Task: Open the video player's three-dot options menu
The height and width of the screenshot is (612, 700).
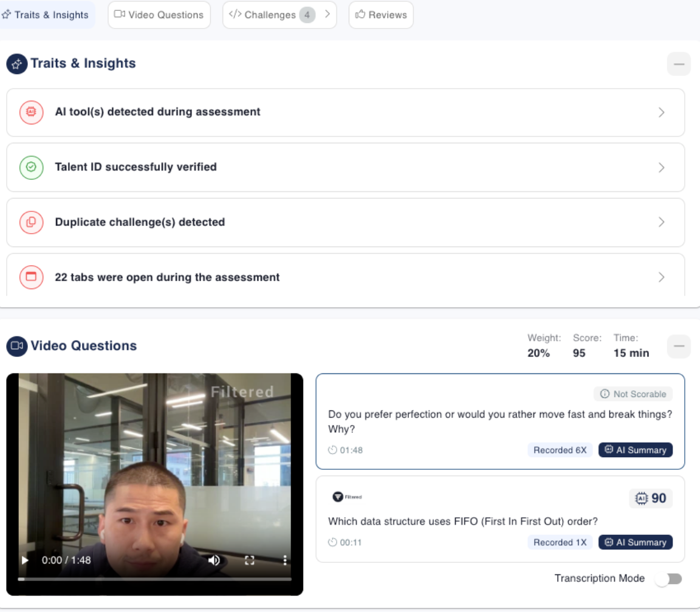Action: pyautogui.click(x=284, y=560)
